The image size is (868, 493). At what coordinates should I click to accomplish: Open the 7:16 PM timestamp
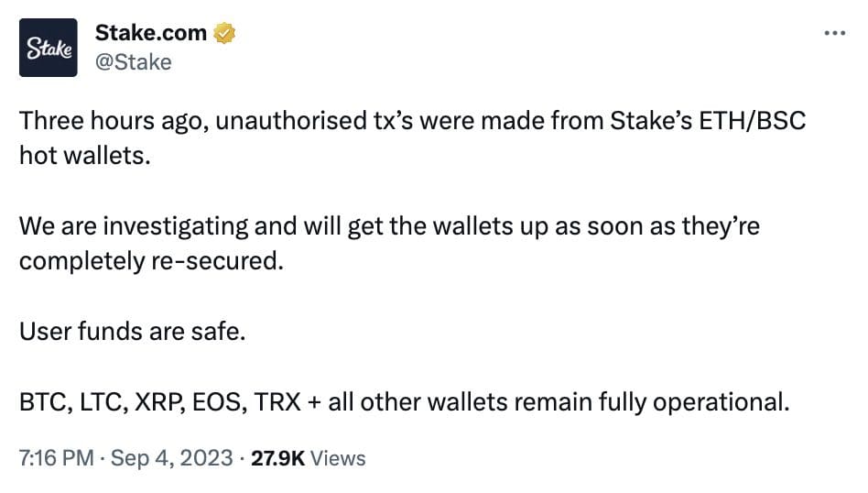(x=57, y=458)
